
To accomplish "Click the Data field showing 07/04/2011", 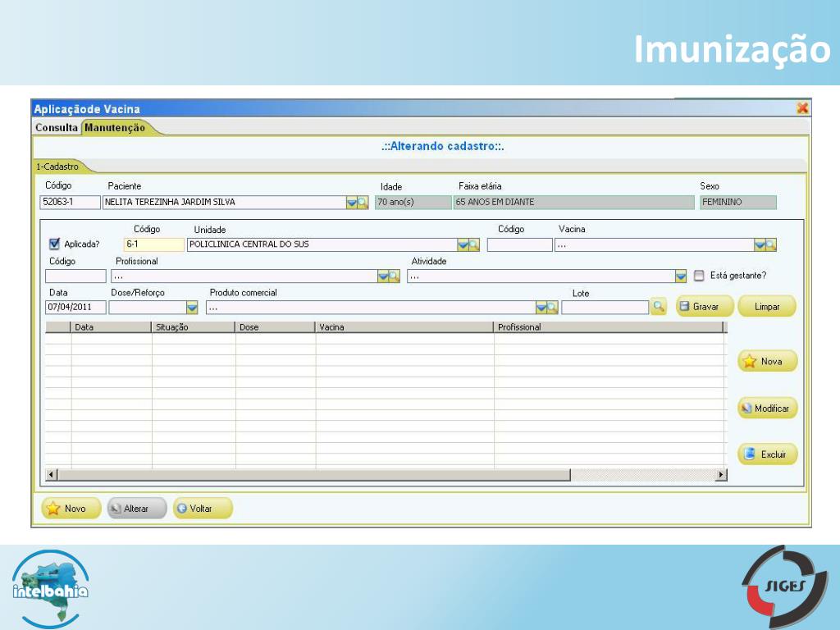I will point(75,308).
